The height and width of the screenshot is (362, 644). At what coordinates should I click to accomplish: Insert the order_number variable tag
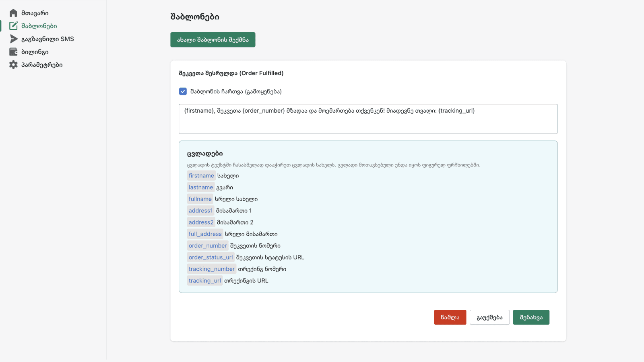tap(208, 246)
